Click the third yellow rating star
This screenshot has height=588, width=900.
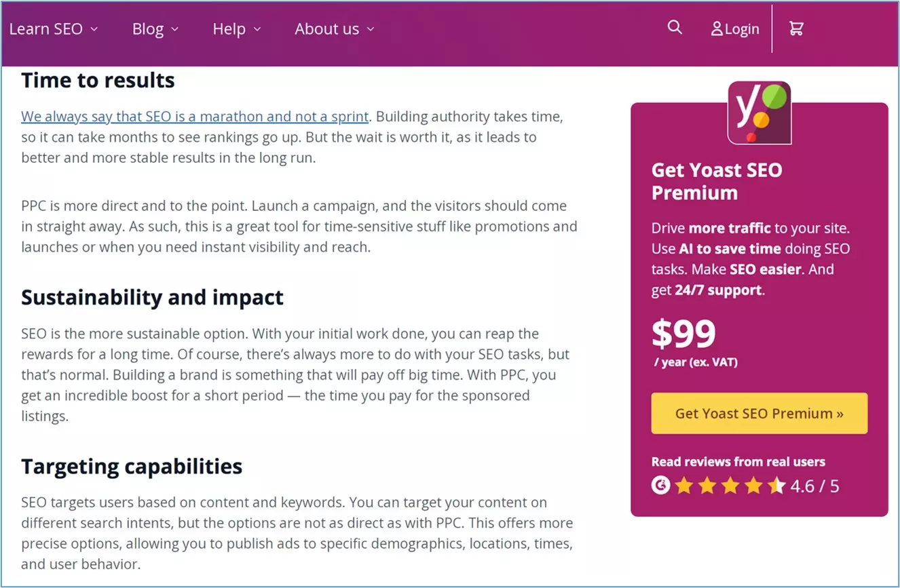click(x=730, y=486)
